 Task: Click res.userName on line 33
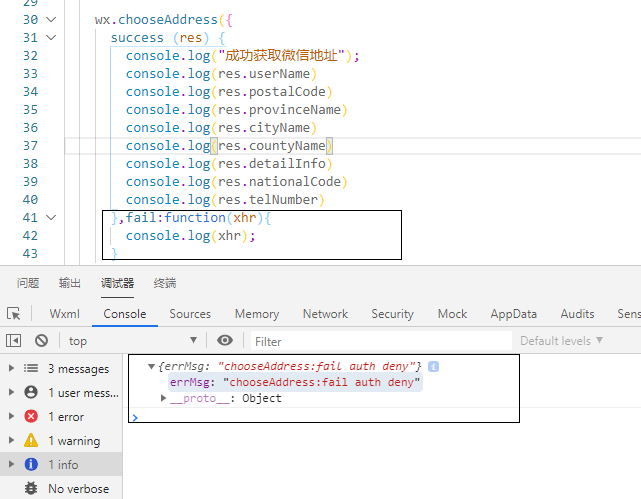coord(264,74)
